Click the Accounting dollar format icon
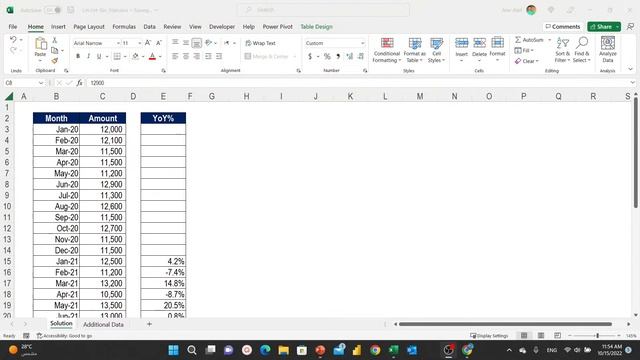Screen dimensions: 640x360 pyautogui.click(x=310, y=56)
